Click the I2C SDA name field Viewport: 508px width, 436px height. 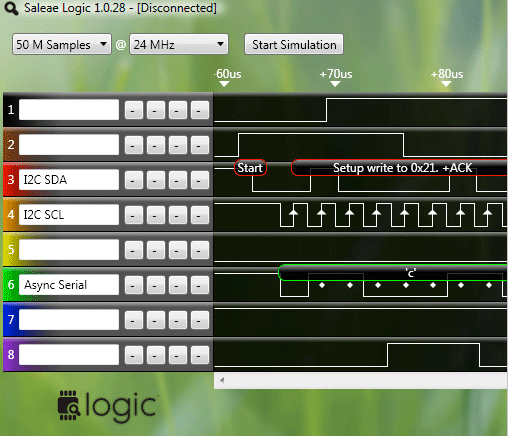(69, 180)
